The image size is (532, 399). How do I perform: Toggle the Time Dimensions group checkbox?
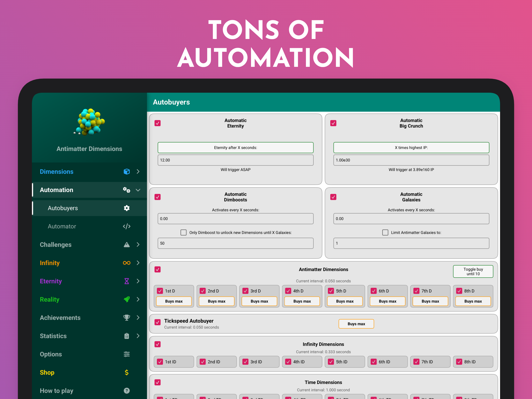158,382
